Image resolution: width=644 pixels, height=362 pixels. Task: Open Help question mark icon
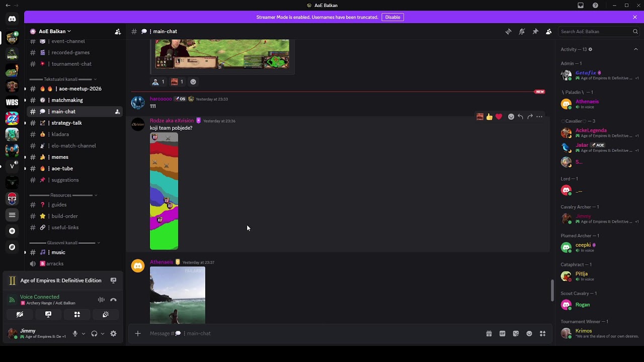595,5
